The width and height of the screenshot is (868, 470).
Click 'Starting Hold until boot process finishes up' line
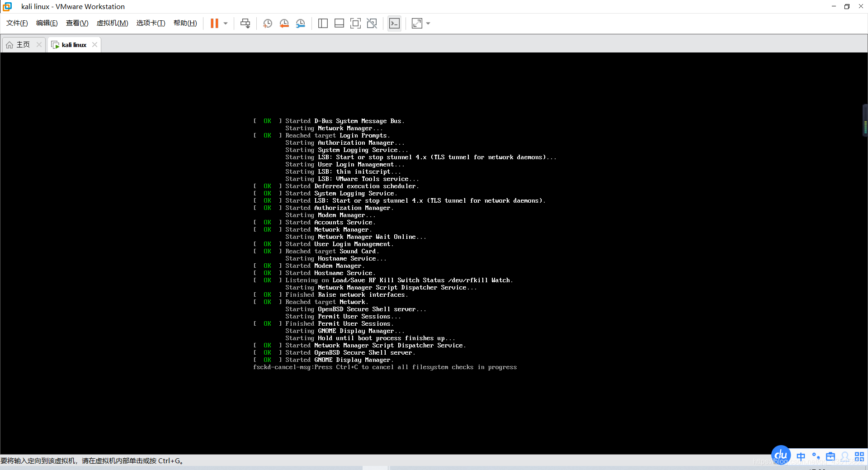[370, 338]
